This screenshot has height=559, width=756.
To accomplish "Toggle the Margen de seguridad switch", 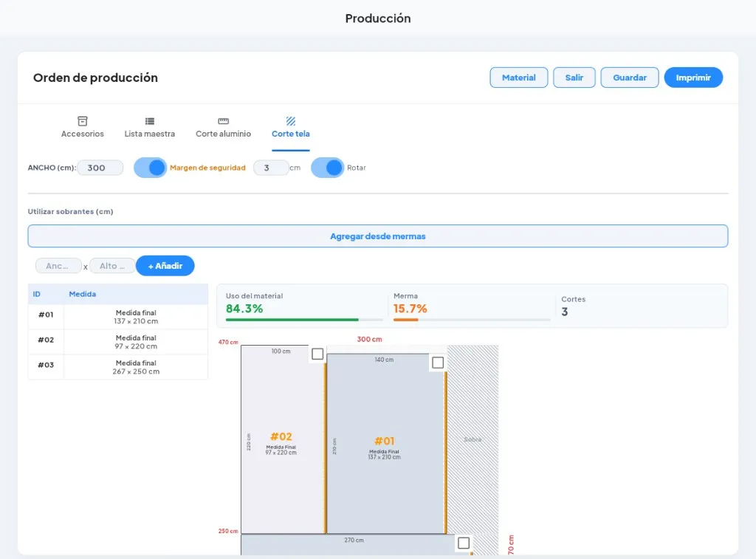I will (x=150, y=168).
